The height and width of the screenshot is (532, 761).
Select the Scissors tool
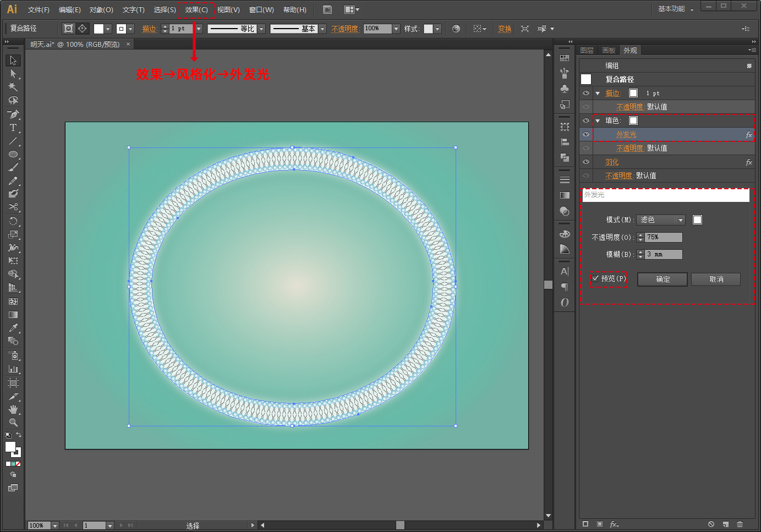coord(13,207)
